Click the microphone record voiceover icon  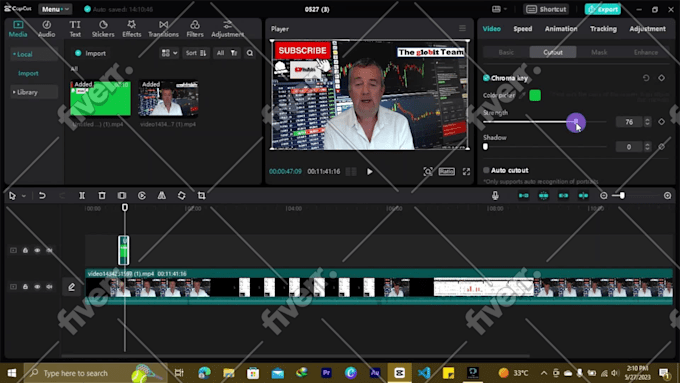pos(495,196)
